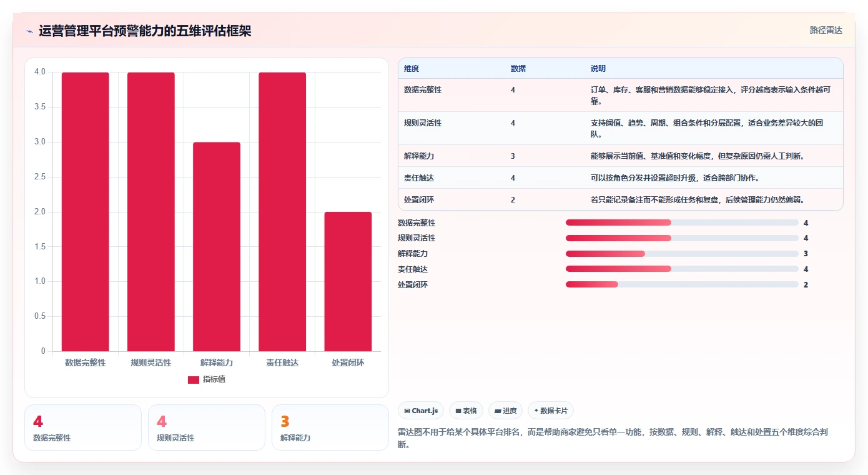Click the 数据完整性 bar in chart

click(85, 212)
